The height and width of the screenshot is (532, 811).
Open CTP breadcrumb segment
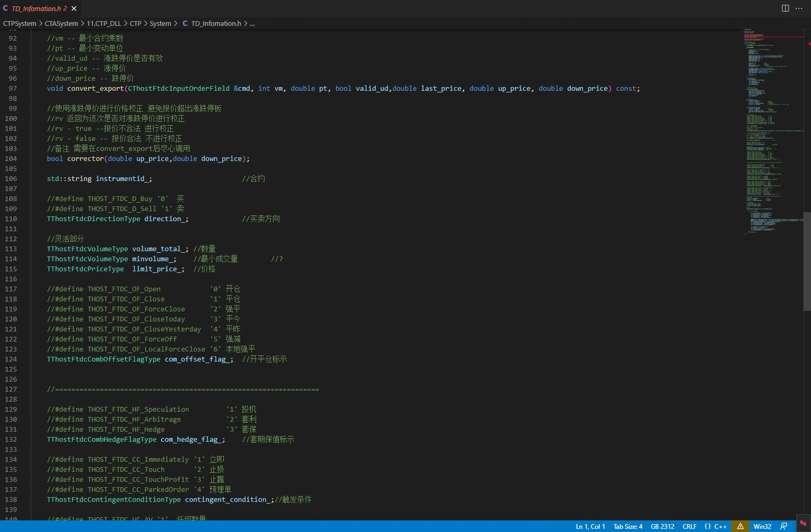[136, 23]
